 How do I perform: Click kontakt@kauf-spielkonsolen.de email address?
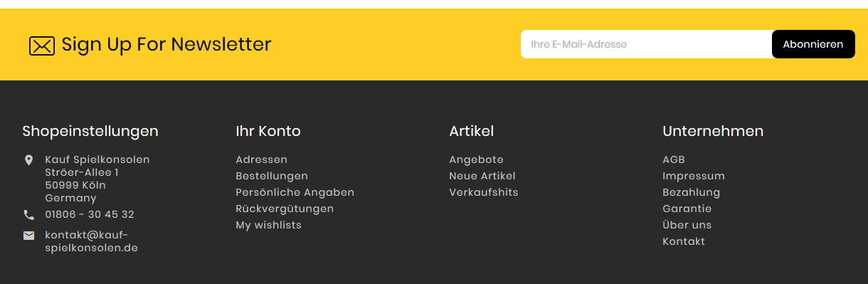[x=91, y=241]
